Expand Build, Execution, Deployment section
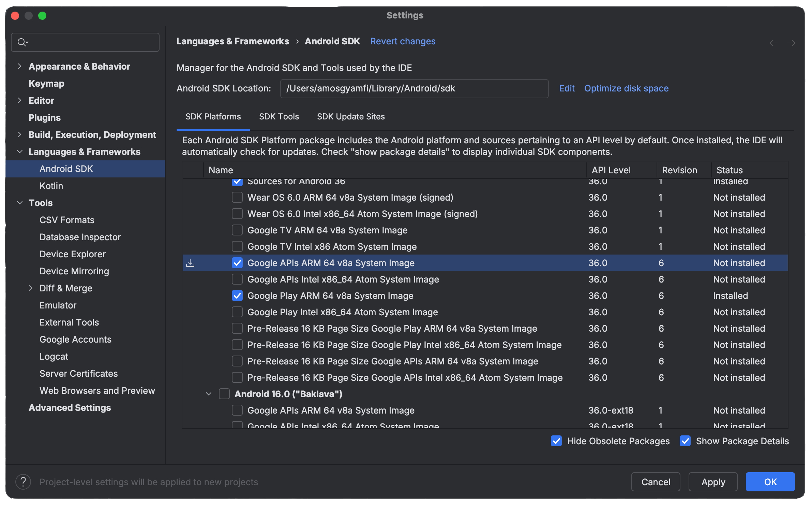Screen dimensions: 812x505 click(20, 134)
